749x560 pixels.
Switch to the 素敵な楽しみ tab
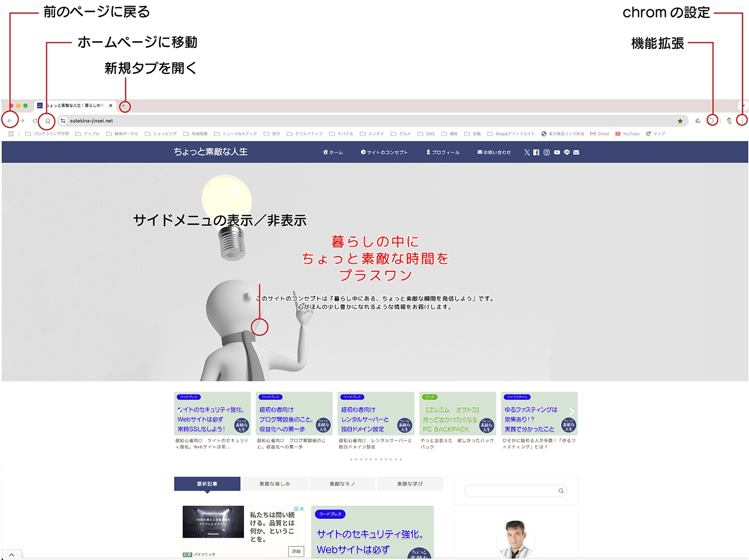[274, 484]
